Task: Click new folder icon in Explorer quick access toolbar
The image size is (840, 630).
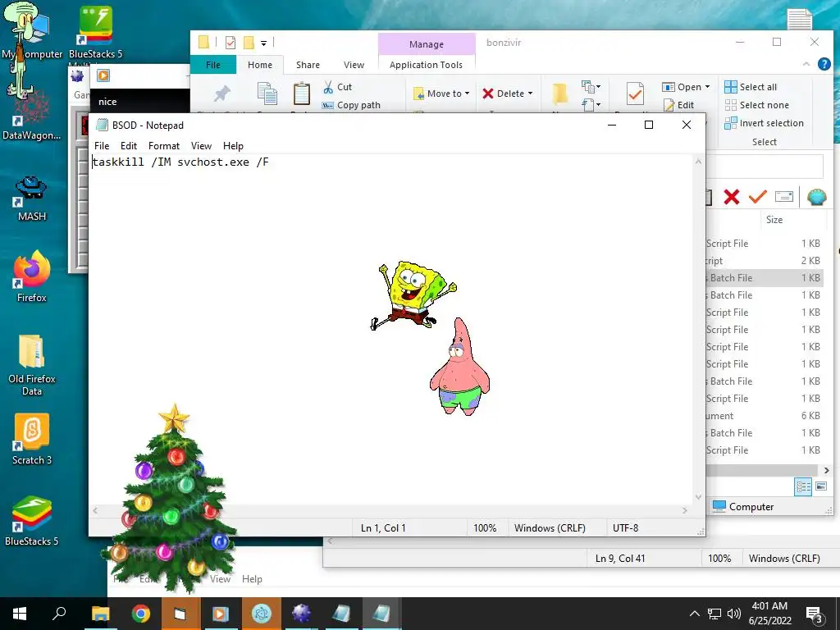Action: pos(249,43)
